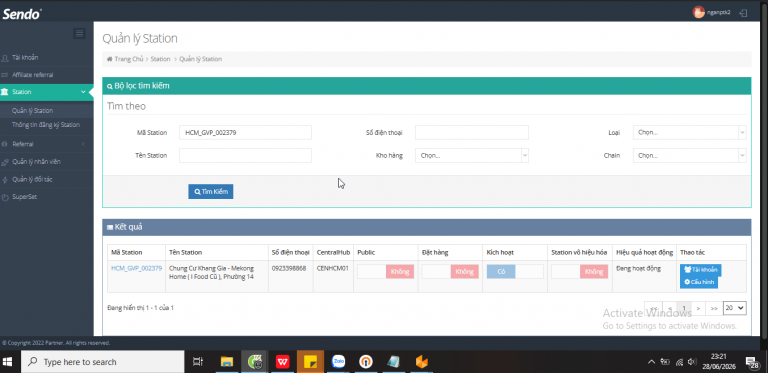The height and width of the screenshot is (373, 768).
Task: Click the Kết quả panel header
Action: coord(427,227)
